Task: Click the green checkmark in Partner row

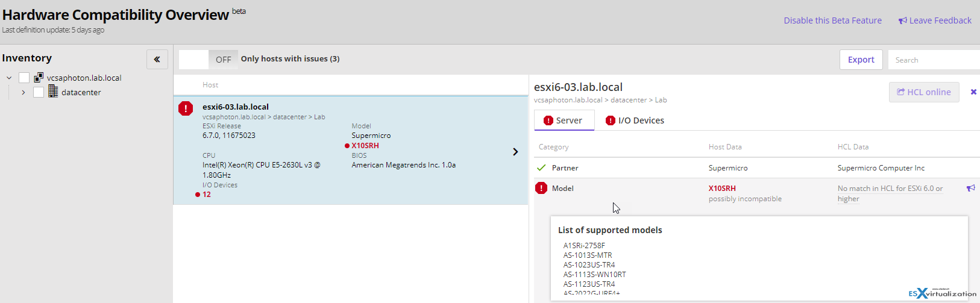Action: pyautogui.click(x=541, y=167)
